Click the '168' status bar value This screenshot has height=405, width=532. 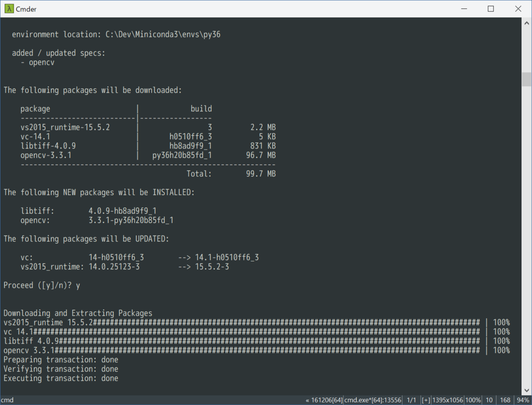505,400
